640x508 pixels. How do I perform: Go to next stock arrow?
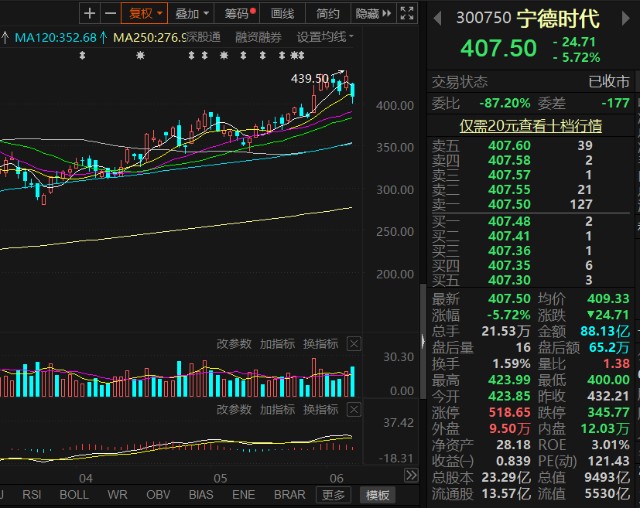tap(625, 18)
